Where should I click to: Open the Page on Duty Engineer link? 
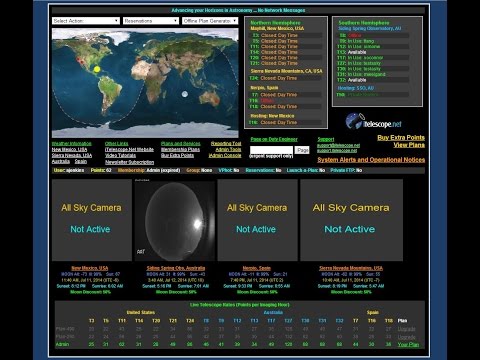[274, 139]
